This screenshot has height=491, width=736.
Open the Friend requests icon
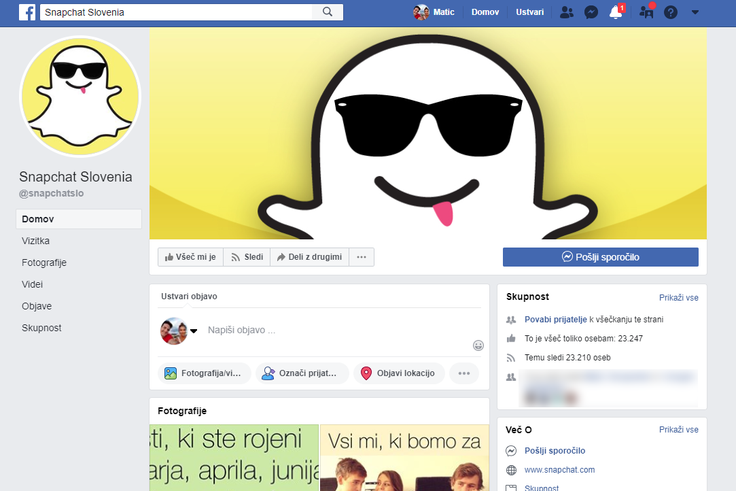pos(567,12)
